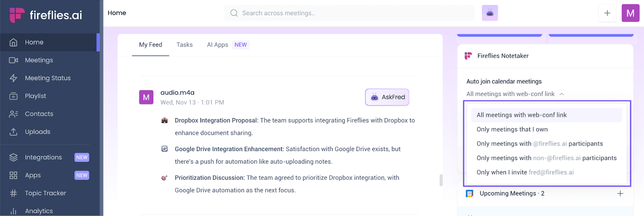Viewport: 644px width, 216px height.
Task: Click the Search across meetings field
Action: point(349,13)
